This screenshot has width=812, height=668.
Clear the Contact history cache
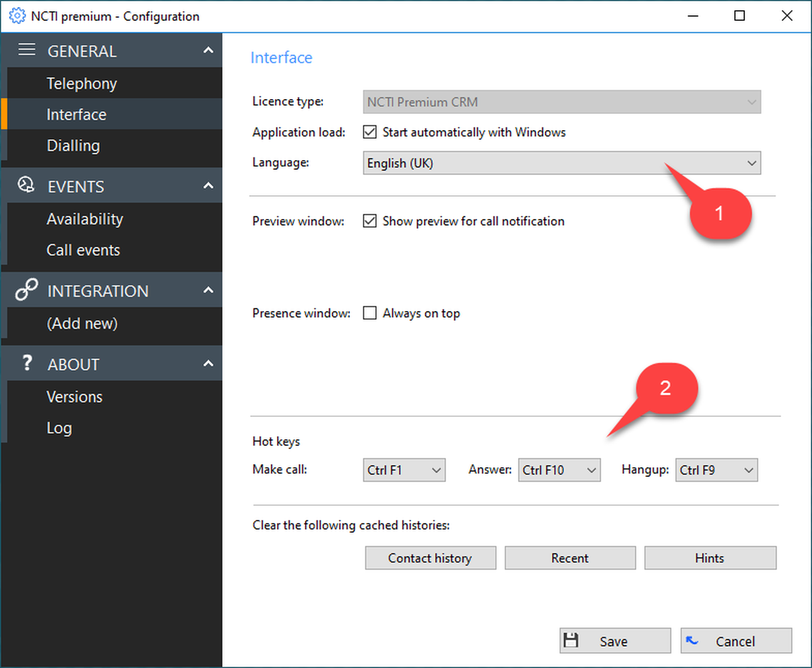430,558
